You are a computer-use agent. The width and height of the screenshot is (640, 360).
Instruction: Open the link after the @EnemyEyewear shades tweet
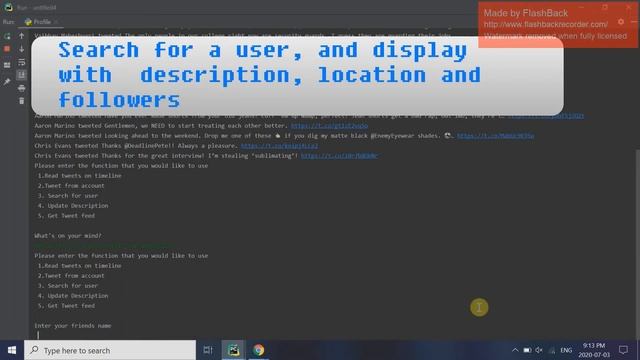coord(496,136)
